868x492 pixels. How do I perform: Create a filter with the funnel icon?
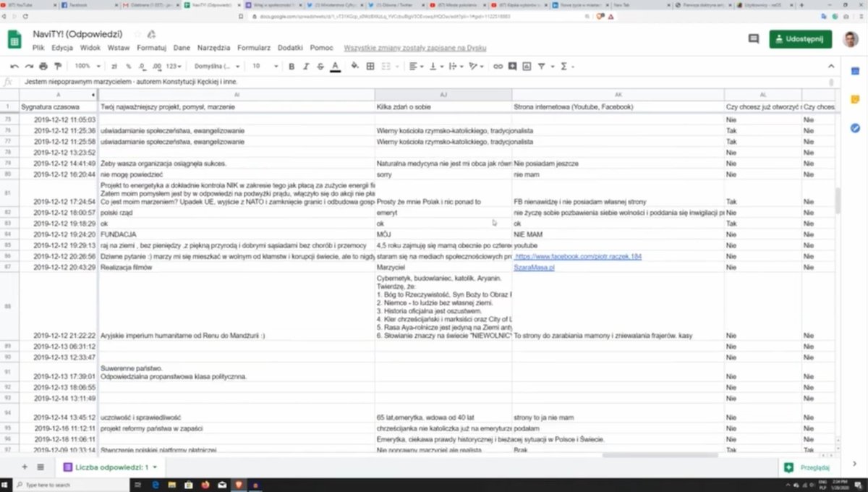[x=542, y=66]
